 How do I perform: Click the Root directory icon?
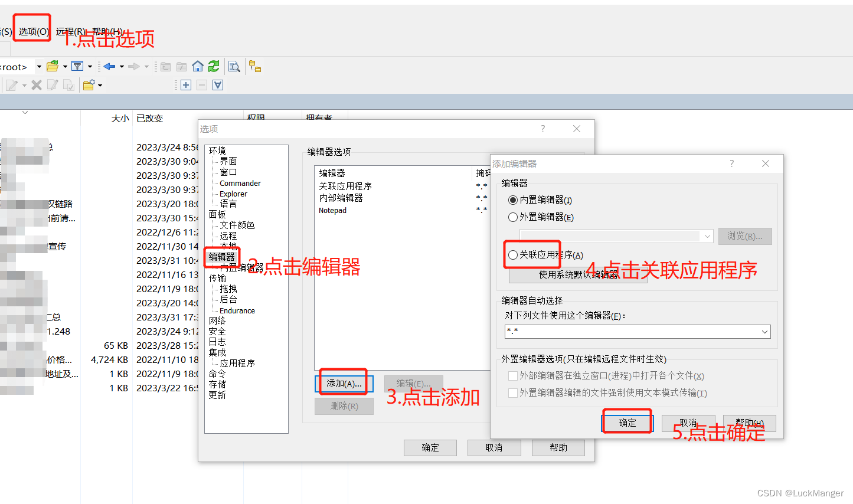pyautogui.click(x=182, y=67)
